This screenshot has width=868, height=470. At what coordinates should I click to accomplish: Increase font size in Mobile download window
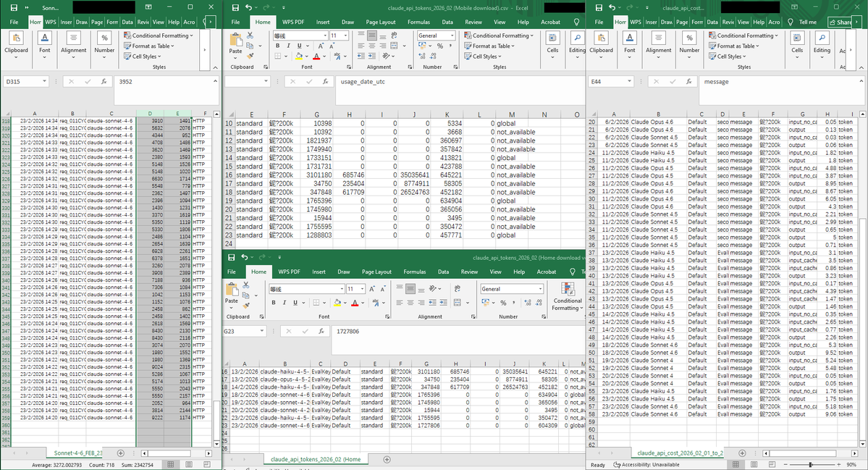pos(321,46)
